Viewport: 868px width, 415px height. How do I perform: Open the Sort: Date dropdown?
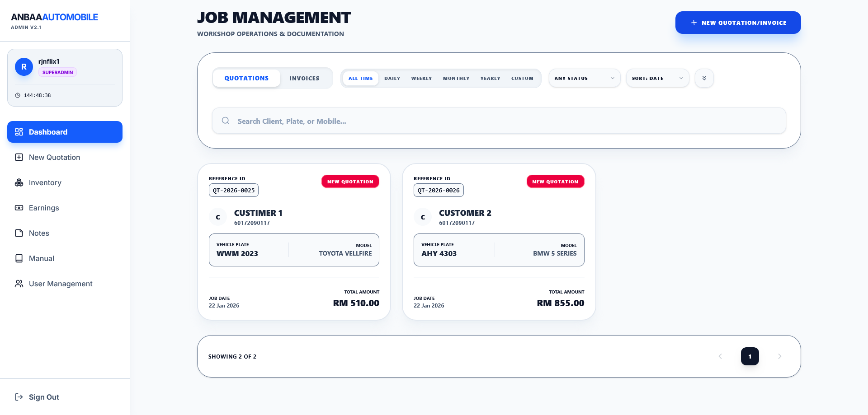click(x=657, y=78)
